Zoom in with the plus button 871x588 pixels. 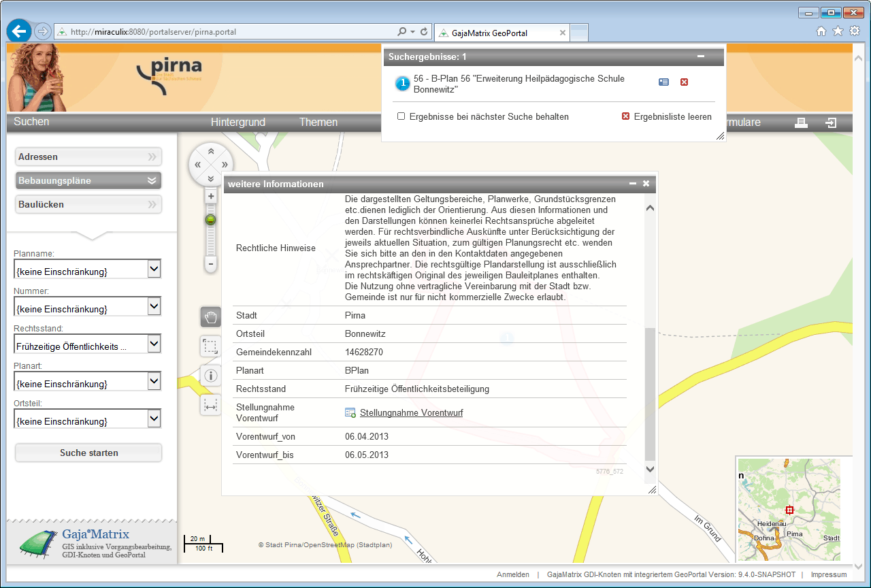point(211,197)
